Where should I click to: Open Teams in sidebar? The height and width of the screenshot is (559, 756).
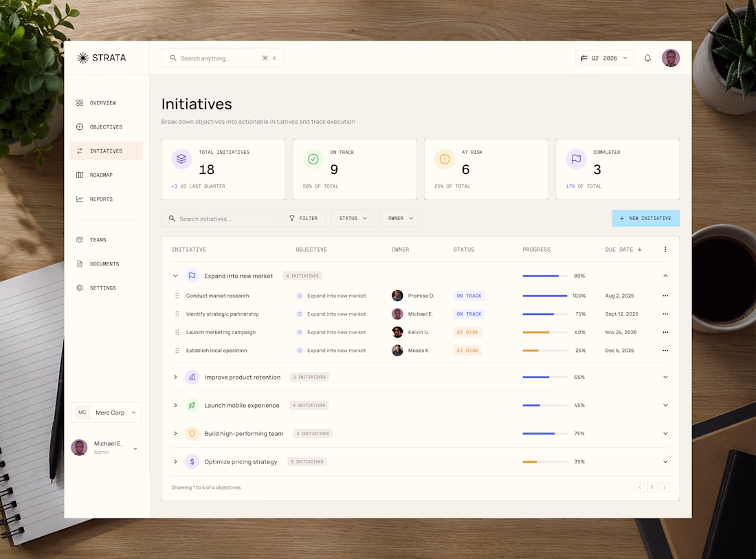106,240
